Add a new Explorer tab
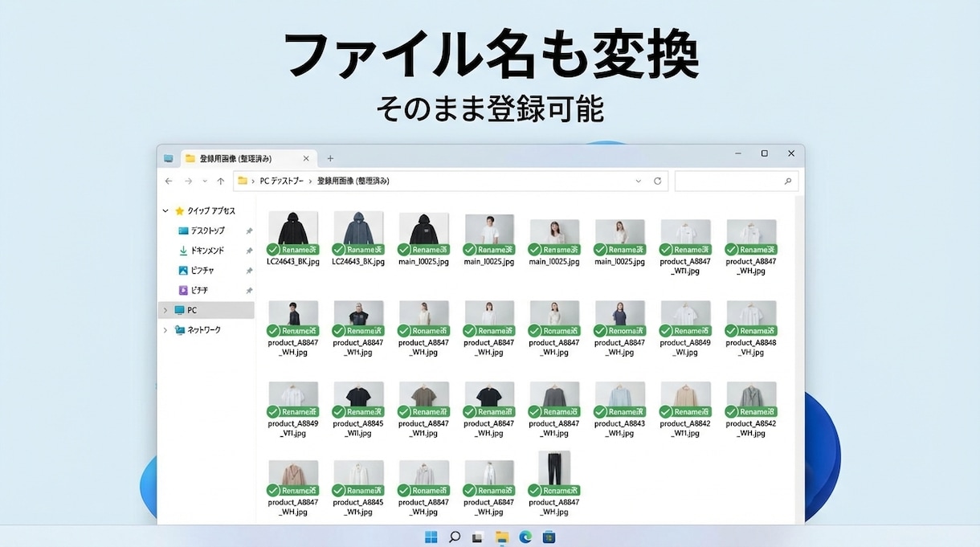Image resolution: width=980 pixels, height=547 pixels. point(330,158)
